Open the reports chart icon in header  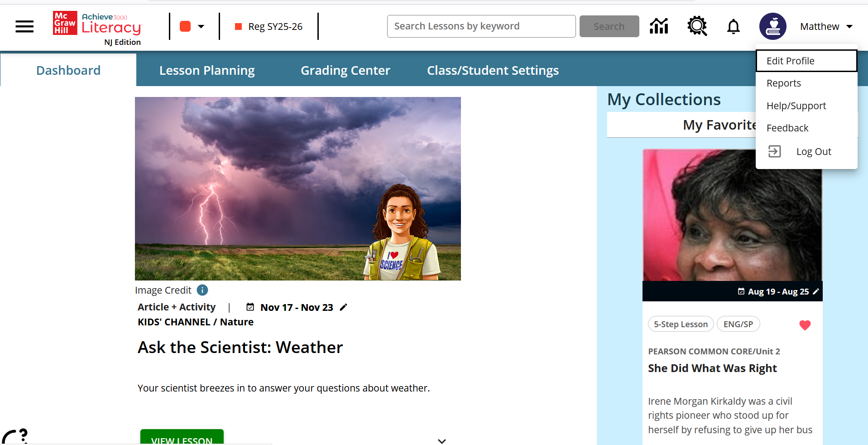659,26
